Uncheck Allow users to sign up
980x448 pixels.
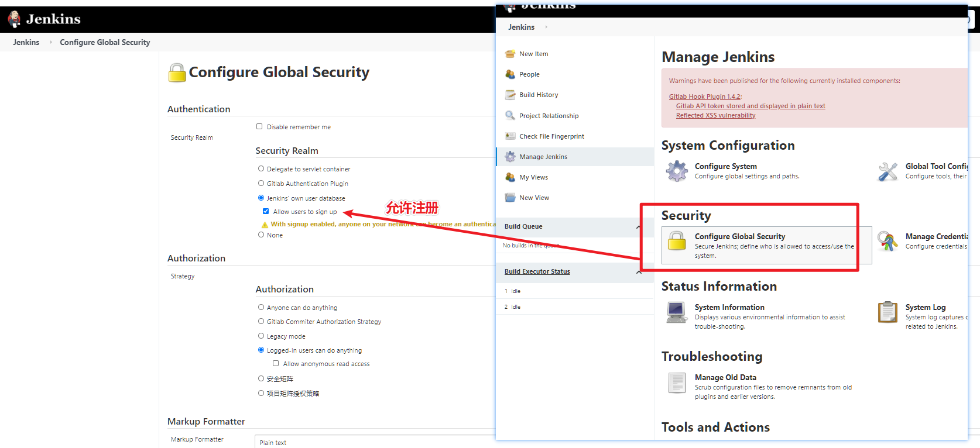point(266,211)
